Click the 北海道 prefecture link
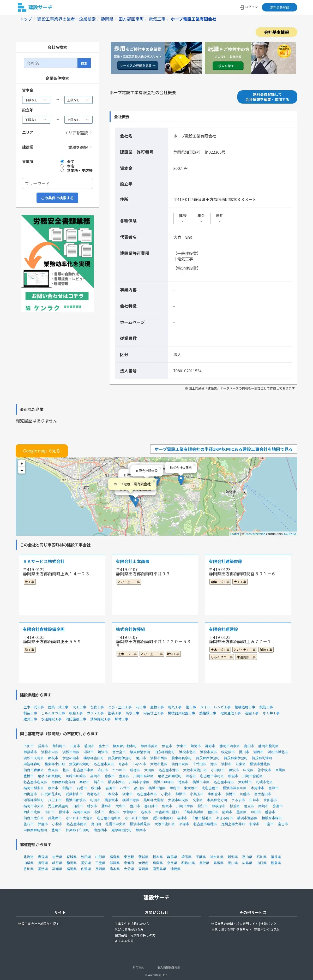Screen dimensions: 313x980 (28, 857)
